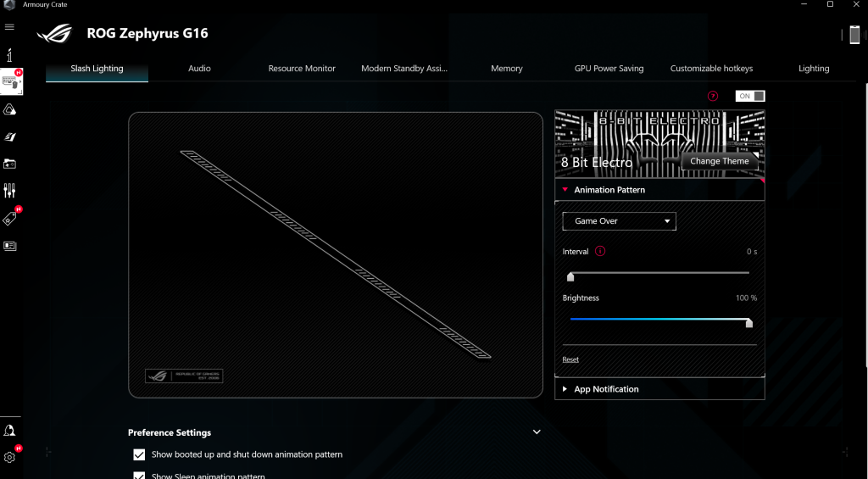868x479 pixels.
Task: Click the Reset link
Action: pos(570,359)
